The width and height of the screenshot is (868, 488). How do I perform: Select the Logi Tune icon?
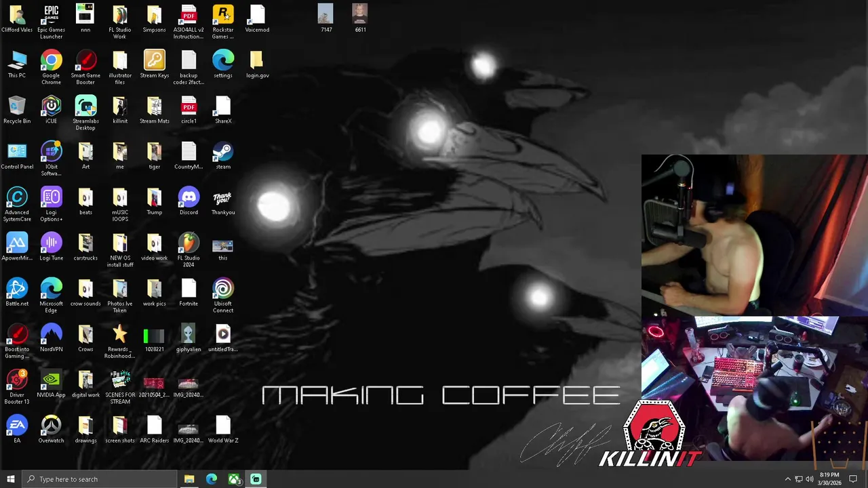pyautogui.click(x=51, y=243)
